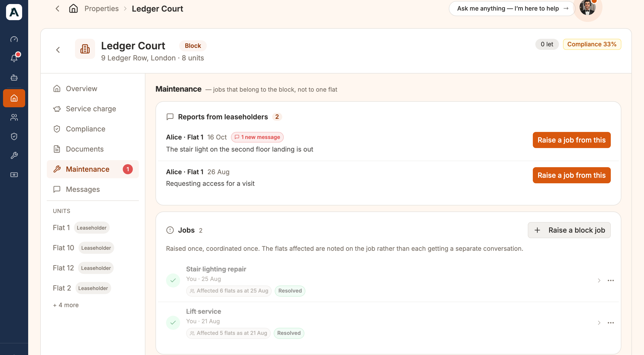Go back using the breadcrumb back arrow
644x355 pixels.
(x=58, y=9)
